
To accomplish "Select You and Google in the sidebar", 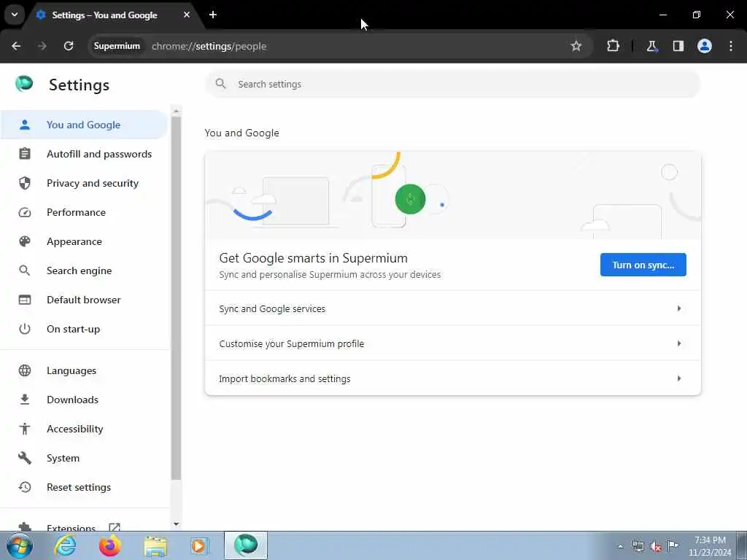I will [x=84, y=125].
